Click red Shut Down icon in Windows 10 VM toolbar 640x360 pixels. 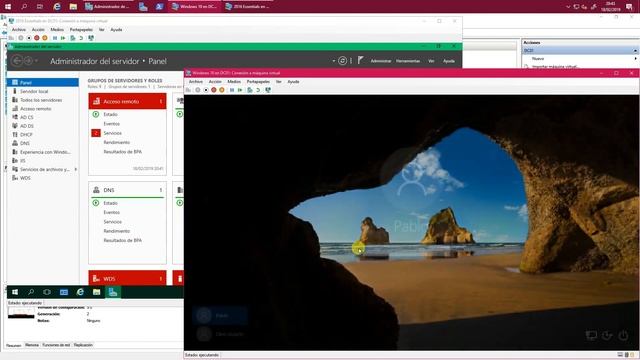pyautogui.click(x=213, y=90)
